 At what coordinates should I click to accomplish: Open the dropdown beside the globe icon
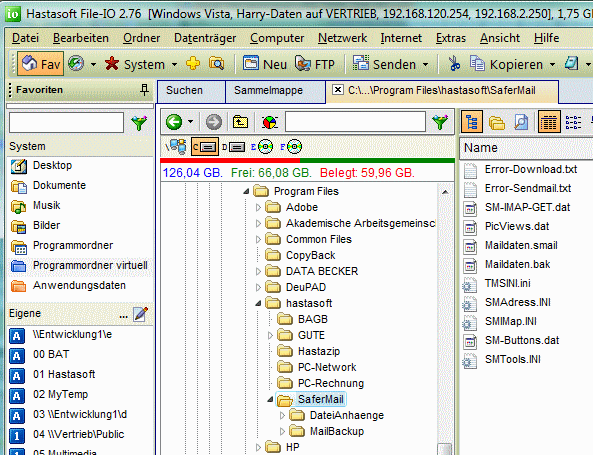93,64
